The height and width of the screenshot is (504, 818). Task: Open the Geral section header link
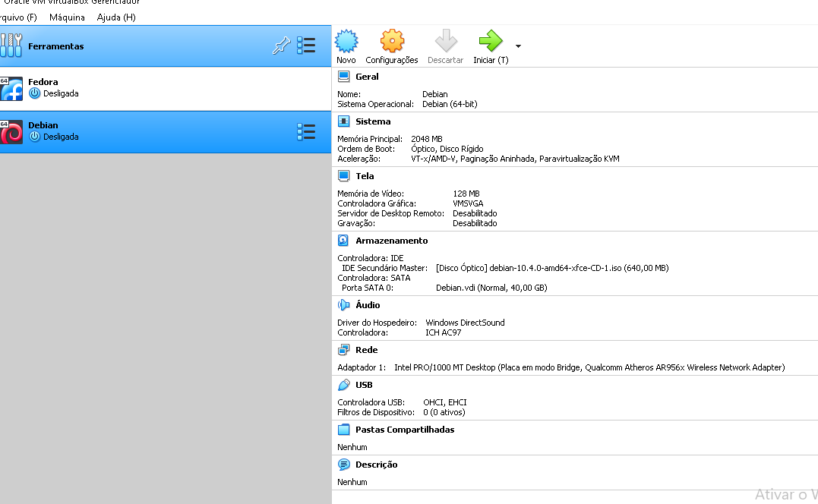pos(367,77)
